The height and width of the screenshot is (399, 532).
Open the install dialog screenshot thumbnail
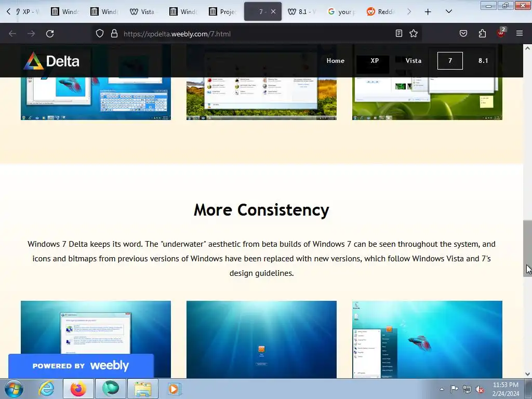tap(96, 327)
